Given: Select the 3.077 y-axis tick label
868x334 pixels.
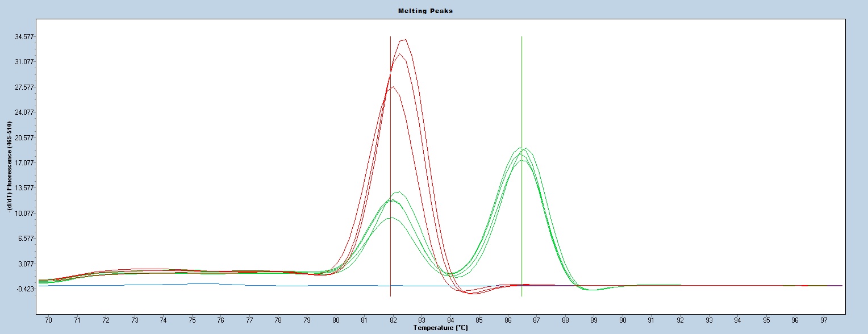Looking at the screenshot, I should click(25, 264).
